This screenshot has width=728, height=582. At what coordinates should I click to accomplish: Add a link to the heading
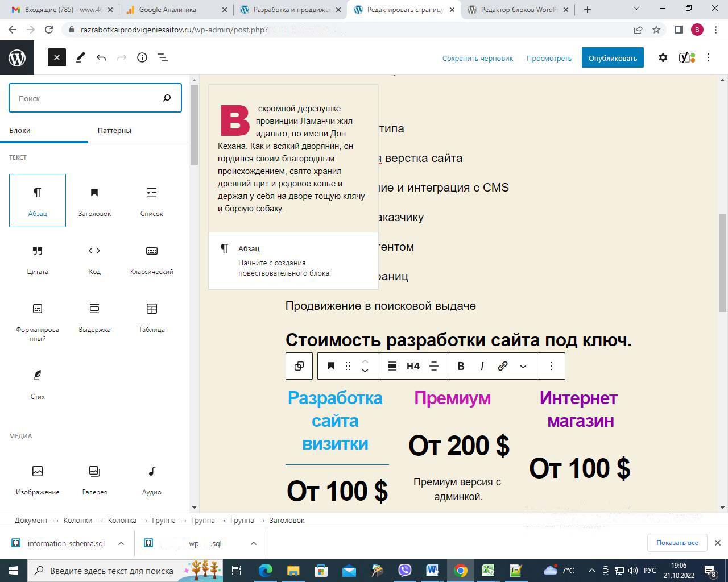click(503, 366)
